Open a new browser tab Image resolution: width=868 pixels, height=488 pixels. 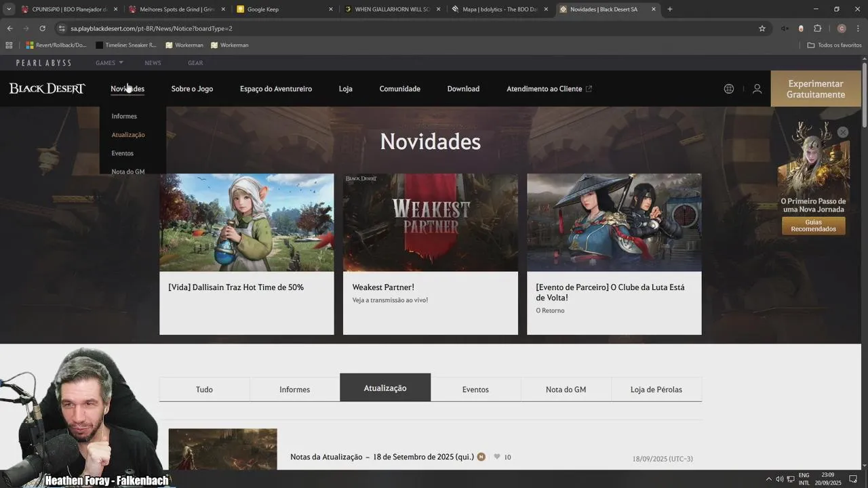click(670, 9)
